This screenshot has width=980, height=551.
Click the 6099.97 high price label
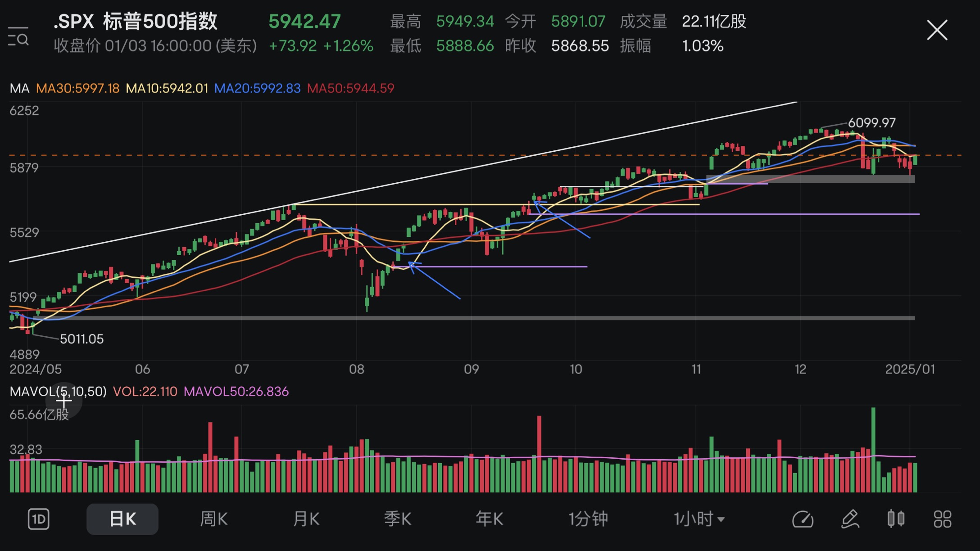[x=871, y=122]
